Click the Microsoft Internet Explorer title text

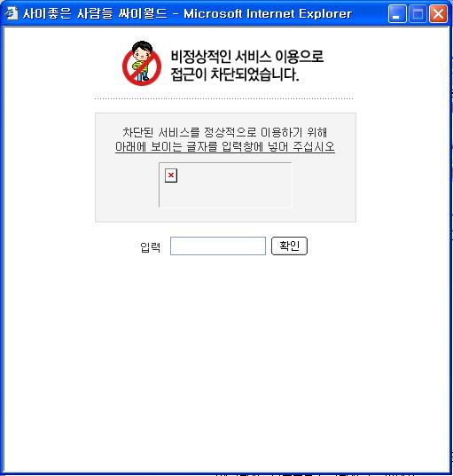268,13
